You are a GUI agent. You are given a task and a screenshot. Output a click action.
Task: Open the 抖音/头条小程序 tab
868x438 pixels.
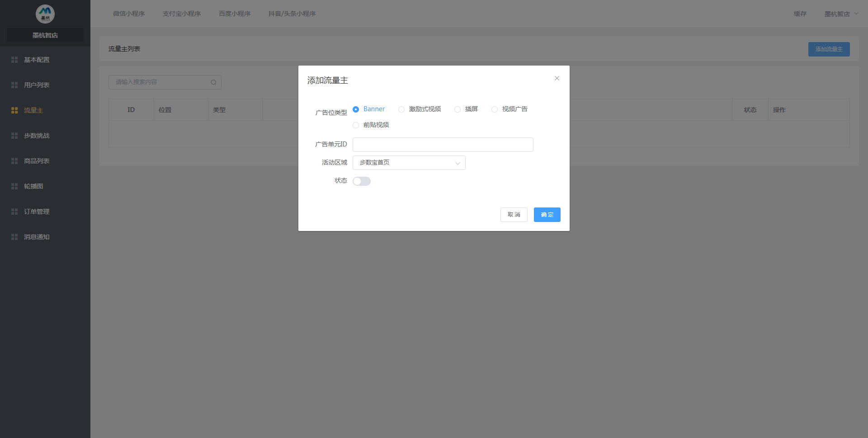tap(292, 14)
